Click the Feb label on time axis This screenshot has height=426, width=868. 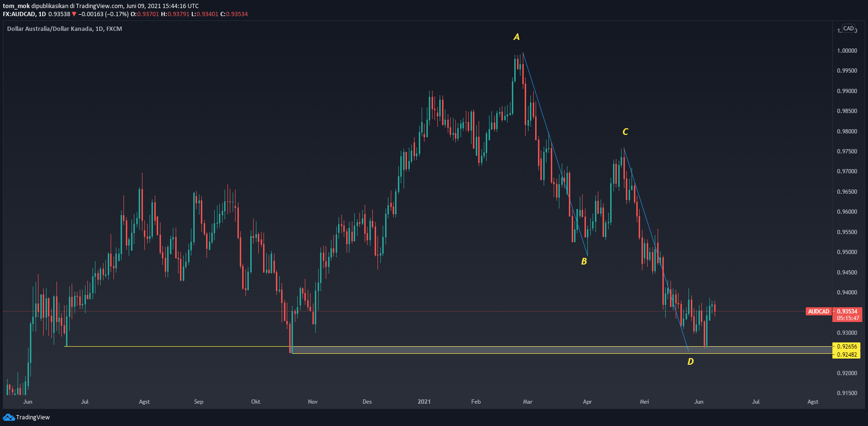476,402
